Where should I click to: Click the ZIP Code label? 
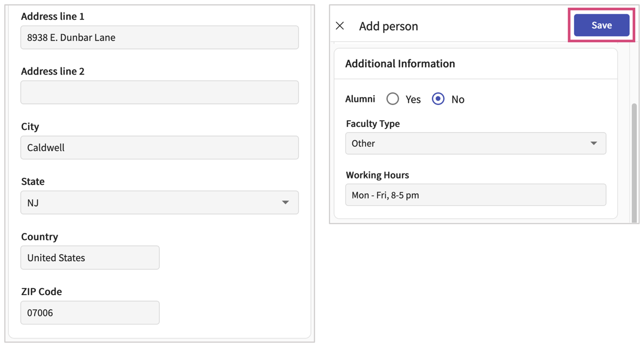click(42, 291)
